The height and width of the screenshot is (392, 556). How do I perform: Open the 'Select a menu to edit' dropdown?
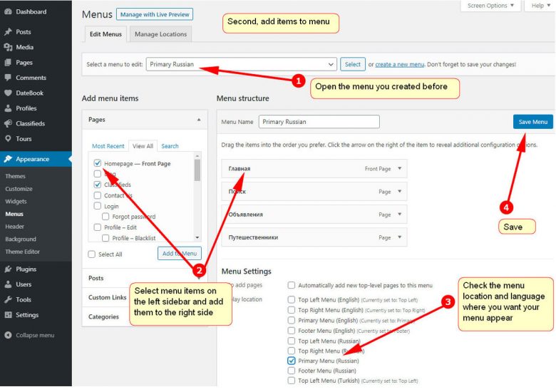coord(241,64)
